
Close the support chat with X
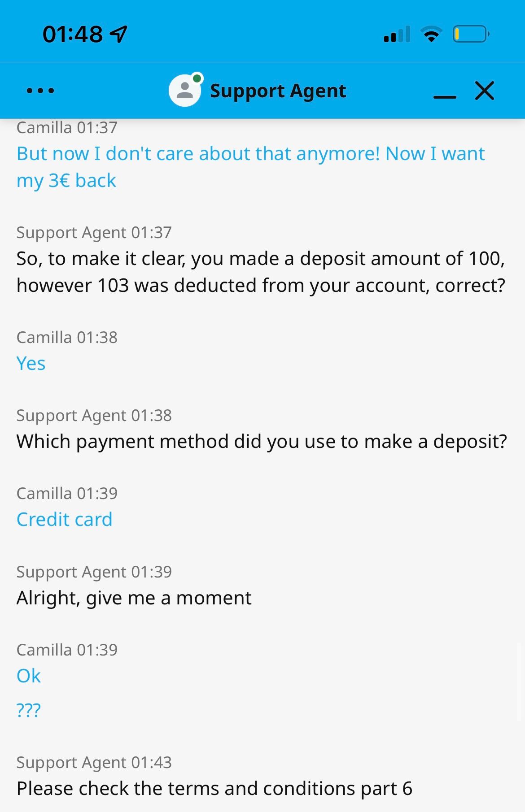[484, 91]
